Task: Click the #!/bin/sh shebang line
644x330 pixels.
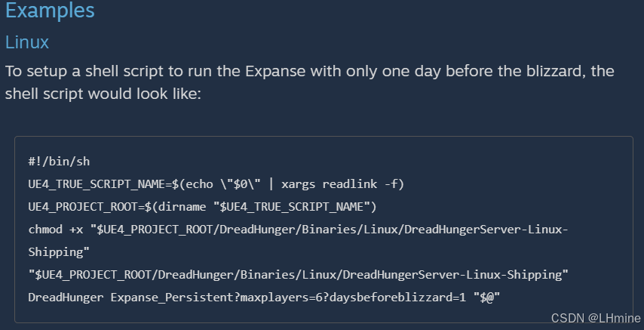Action: point(59,162)
